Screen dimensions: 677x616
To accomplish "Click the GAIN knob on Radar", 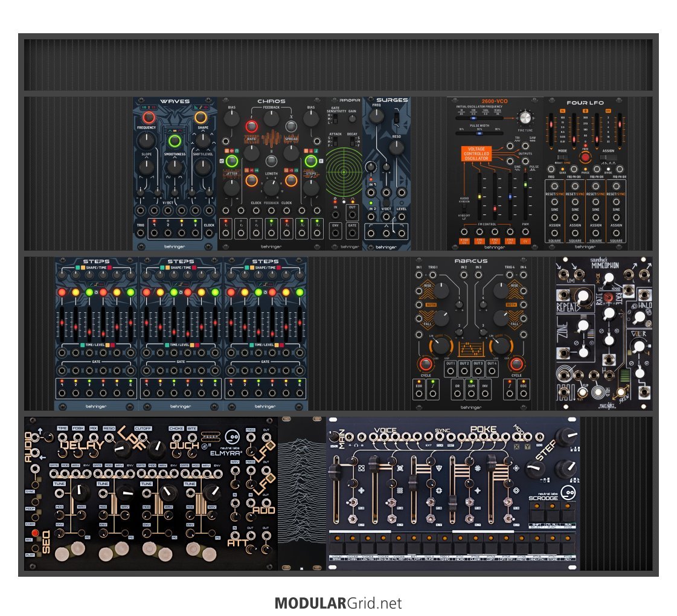I will click(x=352, y=119).
